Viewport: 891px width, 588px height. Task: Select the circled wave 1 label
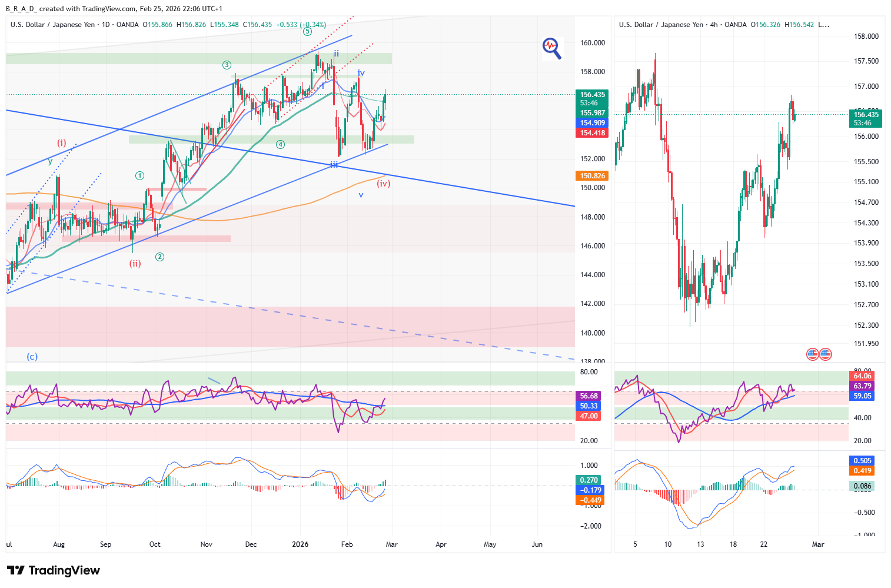[x=139, y=175]
